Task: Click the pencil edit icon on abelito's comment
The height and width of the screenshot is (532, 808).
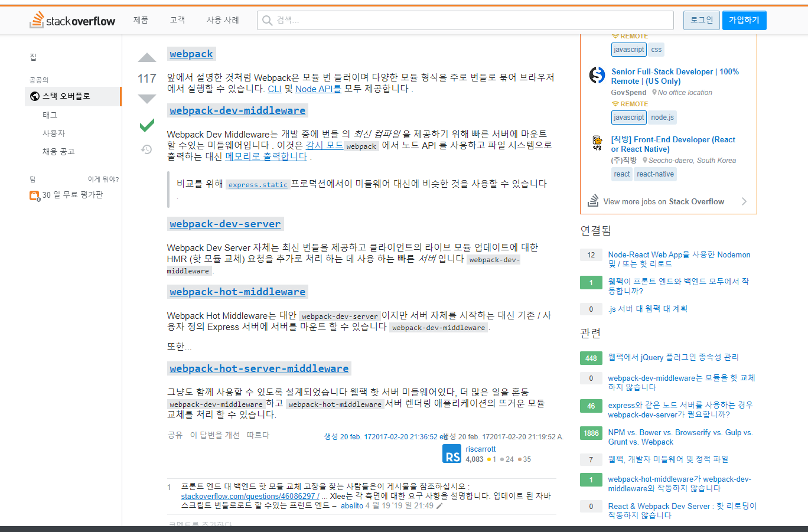Action: coord(439,506)
